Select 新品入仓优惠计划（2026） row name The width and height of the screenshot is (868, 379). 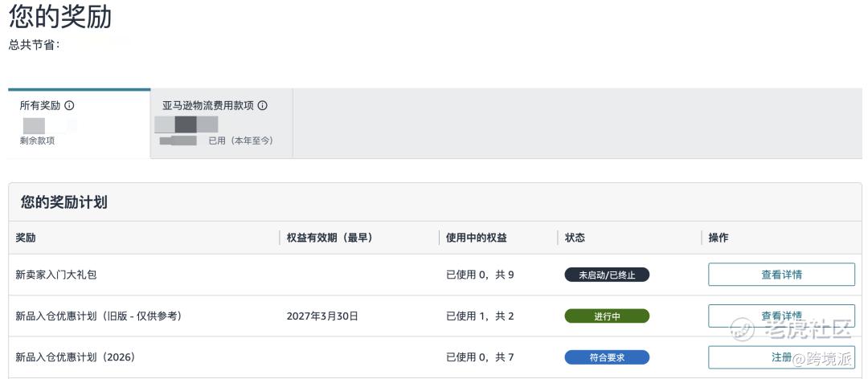click(76, 357)
